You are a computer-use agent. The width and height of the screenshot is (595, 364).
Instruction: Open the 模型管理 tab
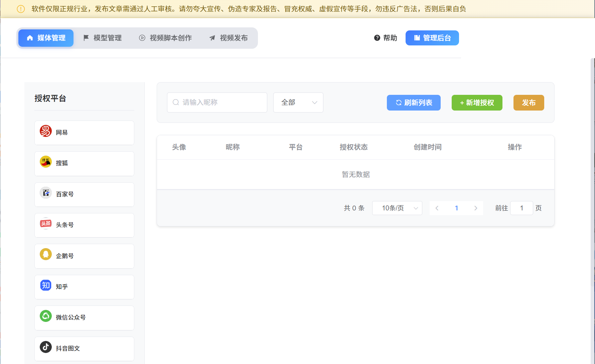pyautogui.click(x=103, y=38)
